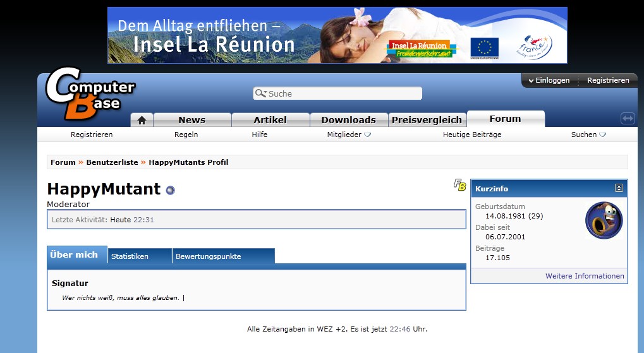Collapse the Kurzinfo panel
The height and width of the screenshot is (353, 644).
point(619,188)
